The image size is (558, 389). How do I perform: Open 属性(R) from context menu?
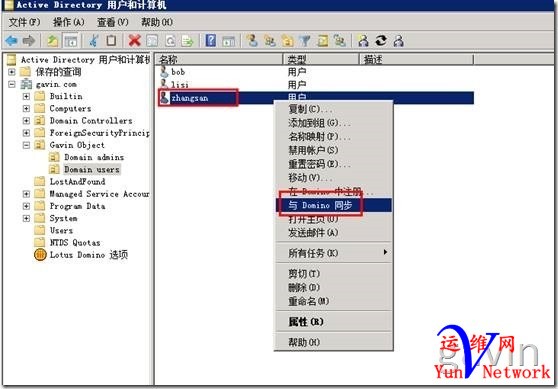point(334,322)
